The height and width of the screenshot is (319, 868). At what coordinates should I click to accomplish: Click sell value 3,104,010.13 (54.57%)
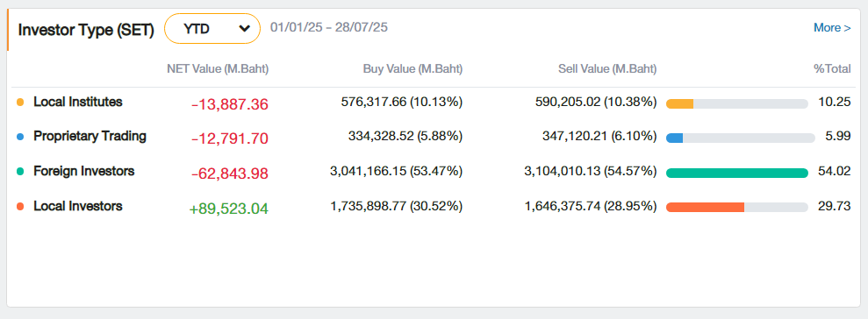591,172
